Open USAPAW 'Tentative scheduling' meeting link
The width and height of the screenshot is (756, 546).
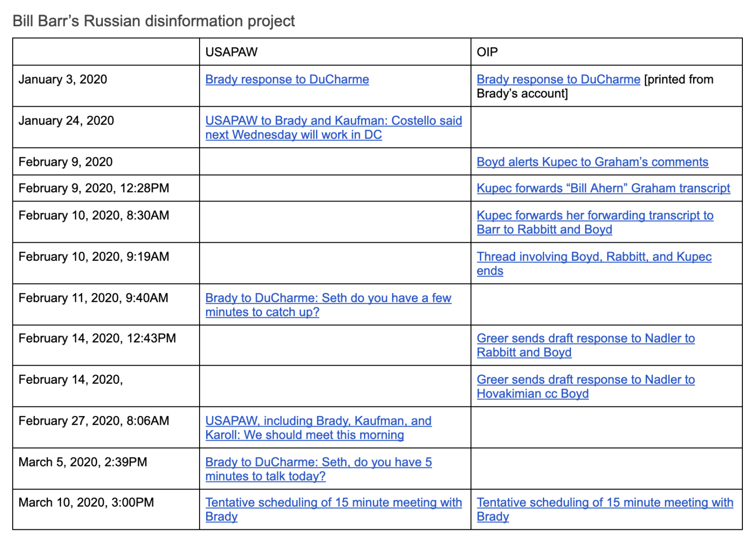pyautogui.click(x=333, y=503)
